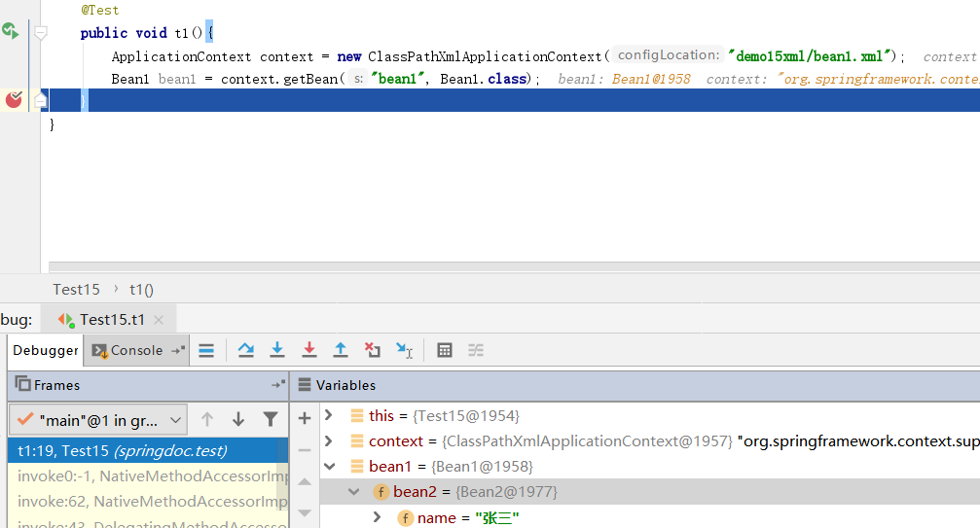Expand the 'this' variable node
This screenshot has height=528, width=980.
coord(329,415)
